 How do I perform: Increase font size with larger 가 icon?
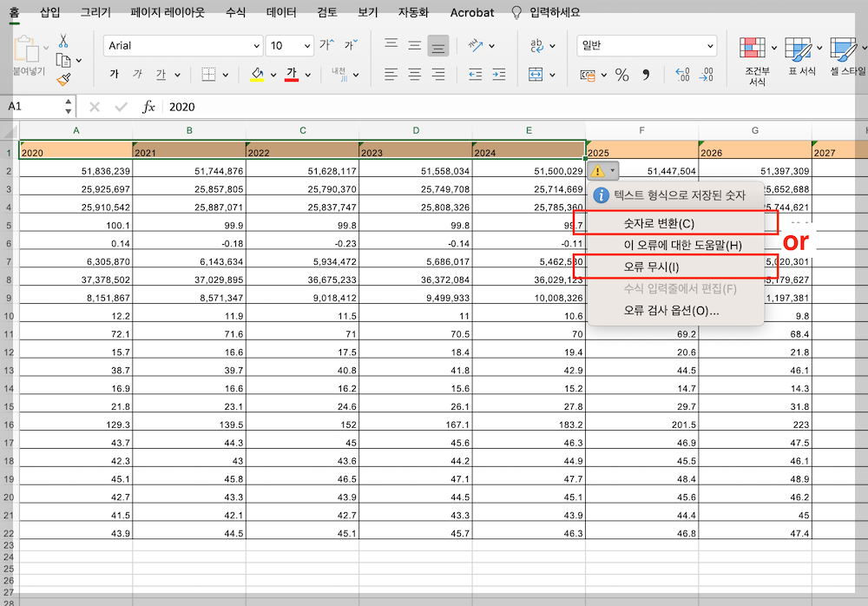tap(326, 45)
